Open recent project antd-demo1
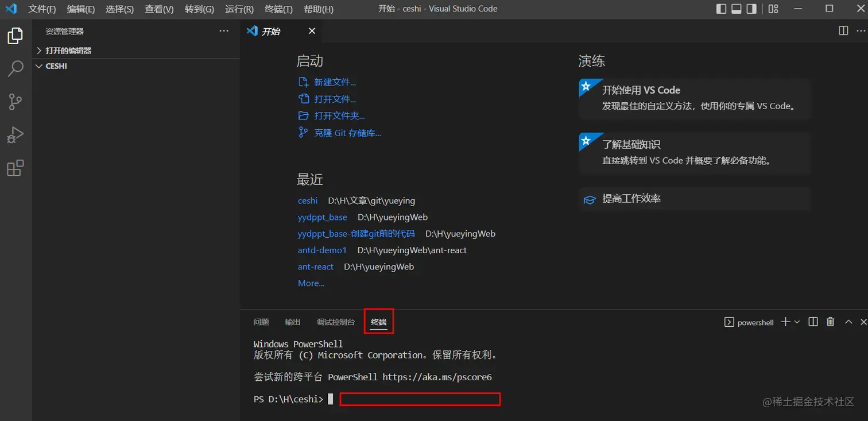This screenshot has height=421, width=868. [323, 250]
